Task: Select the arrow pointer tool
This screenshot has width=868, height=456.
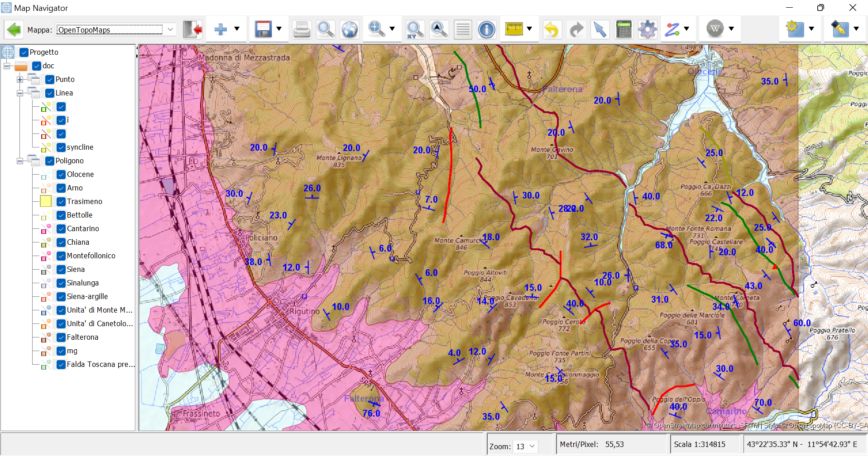Action: tap(600, 30)
